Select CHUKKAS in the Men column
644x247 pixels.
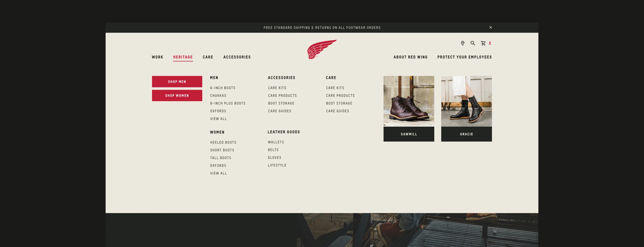click(x=218, y=95)
